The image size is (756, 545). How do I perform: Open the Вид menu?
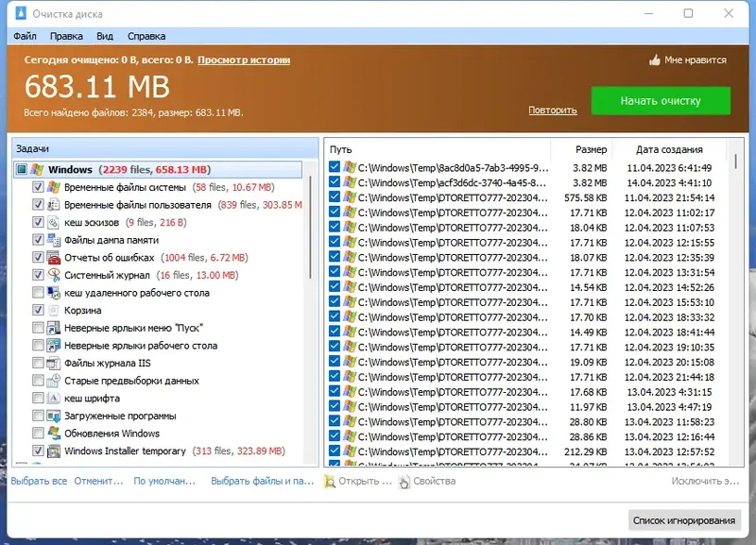(105, 36)
